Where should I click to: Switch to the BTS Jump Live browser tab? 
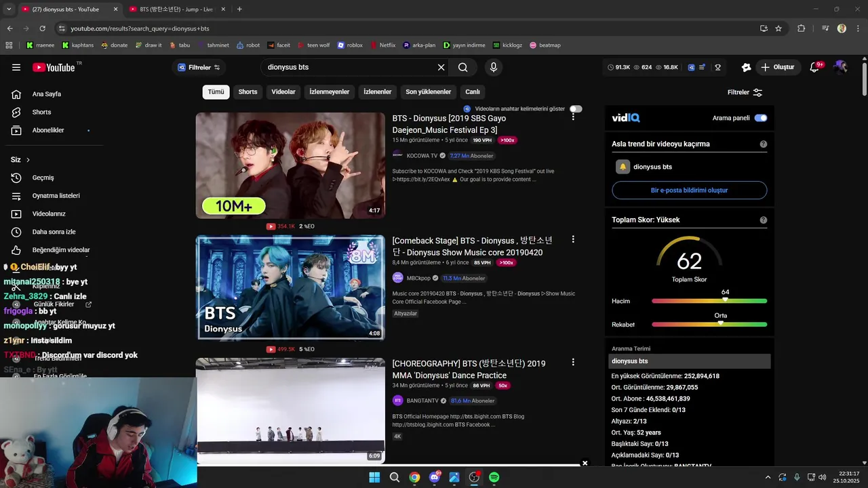click(176, 9)
